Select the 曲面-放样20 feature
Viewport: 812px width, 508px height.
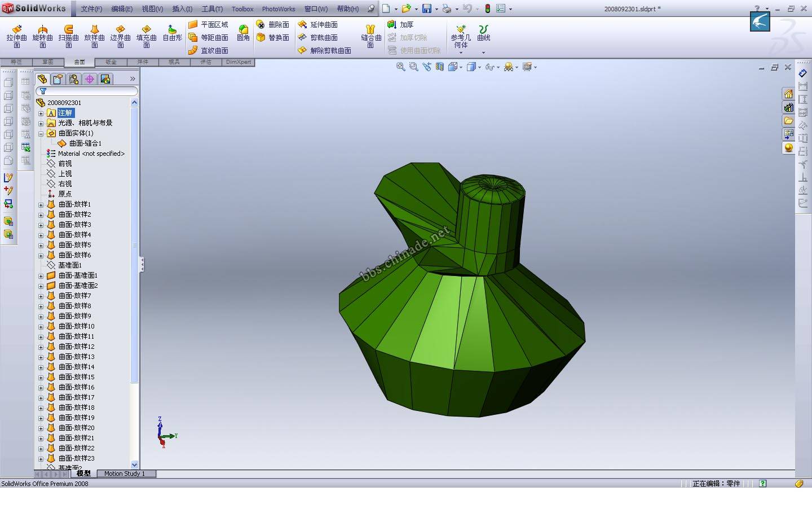coord(70,428)
